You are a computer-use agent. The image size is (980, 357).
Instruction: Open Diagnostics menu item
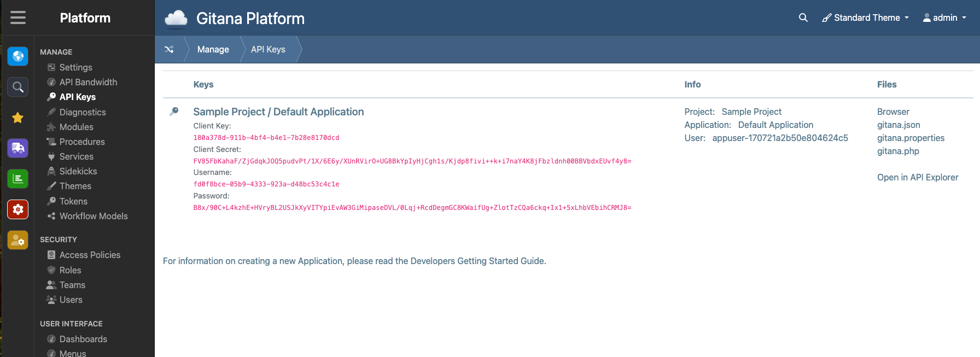(83, 112)
